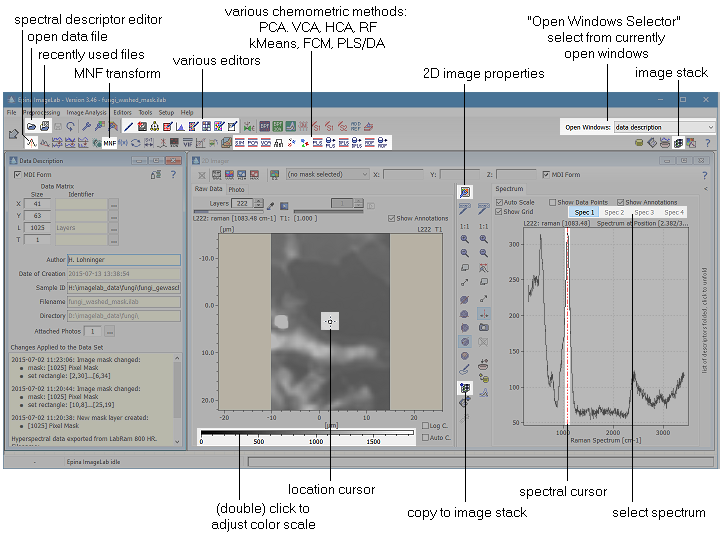
Task: Select the Spec 2 spectrum button
Action: pos(614,212)
